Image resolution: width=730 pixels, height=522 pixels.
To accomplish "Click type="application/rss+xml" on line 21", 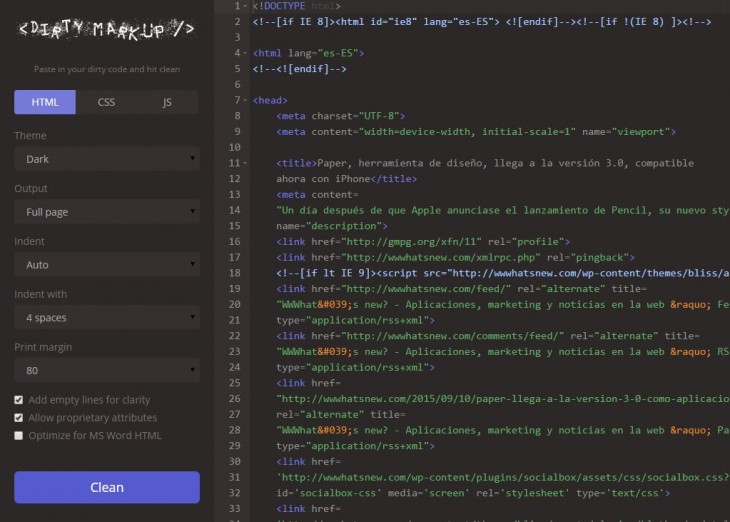I will (x=355, y=320).
